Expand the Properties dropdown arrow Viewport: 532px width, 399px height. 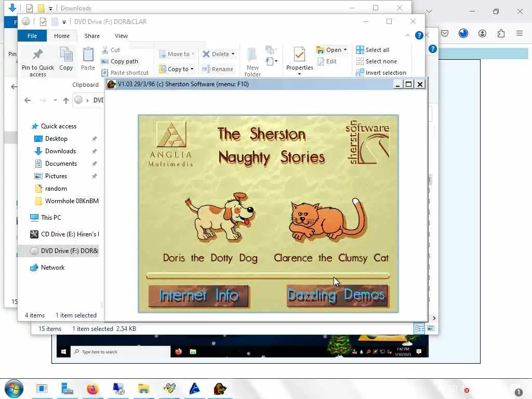pos(299,74)
